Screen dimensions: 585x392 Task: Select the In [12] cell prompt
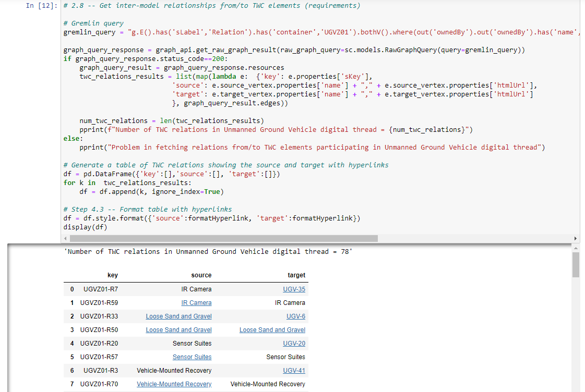click(x=42, y=6)
